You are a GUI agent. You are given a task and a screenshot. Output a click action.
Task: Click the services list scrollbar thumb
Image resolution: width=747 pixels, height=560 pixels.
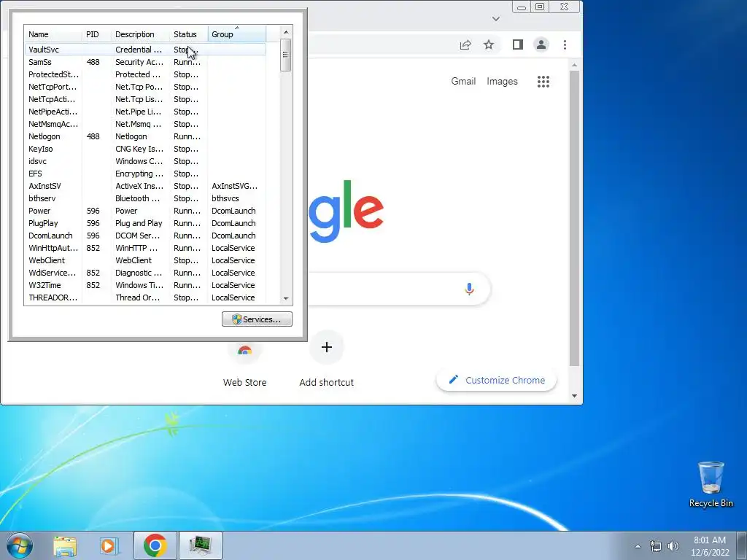coord(285,55)
